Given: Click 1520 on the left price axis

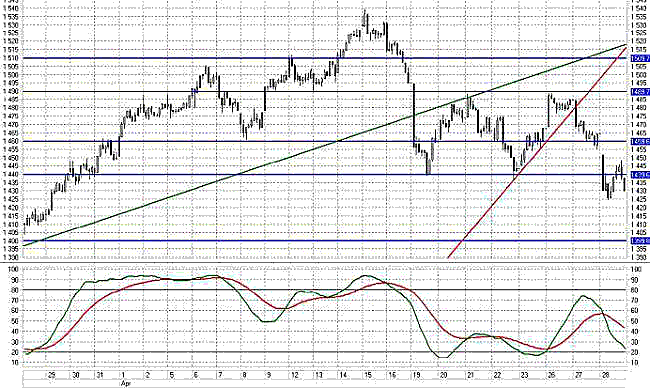Looking at the screenshot, I should (12, 41).
